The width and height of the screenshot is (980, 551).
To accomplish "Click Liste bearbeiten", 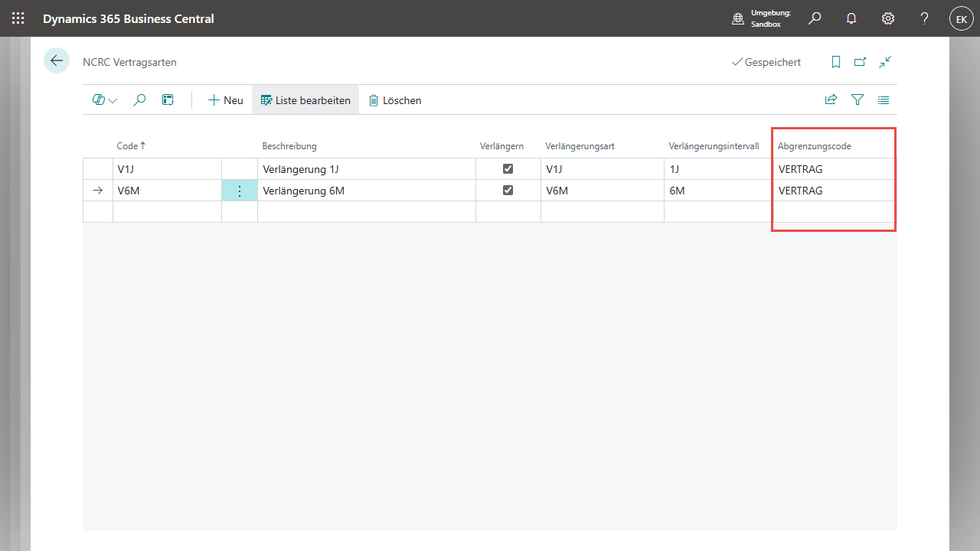I will point(305,100).
